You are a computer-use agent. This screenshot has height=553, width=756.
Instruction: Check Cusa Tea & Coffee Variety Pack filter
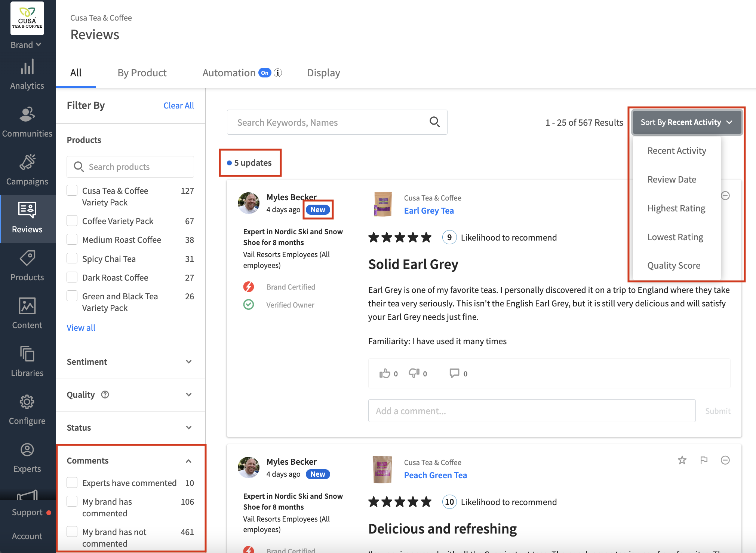point(72,190)
